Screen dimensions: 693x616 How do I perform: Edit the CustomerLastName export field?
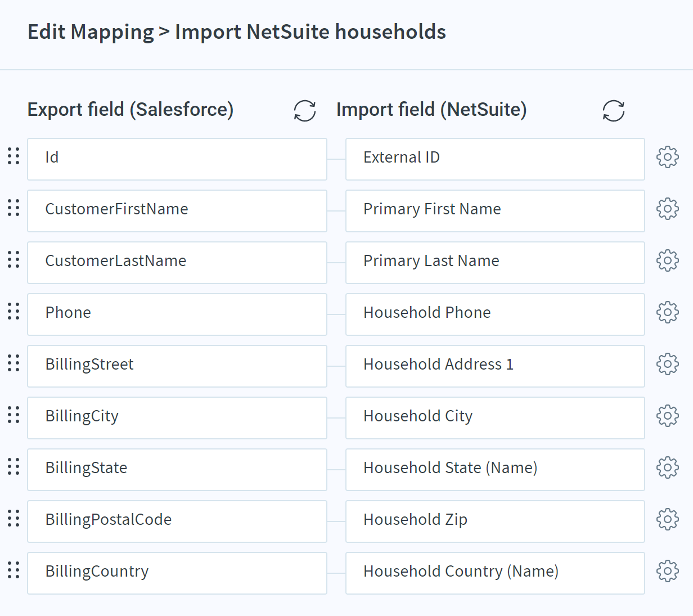[x=177, y=263]
